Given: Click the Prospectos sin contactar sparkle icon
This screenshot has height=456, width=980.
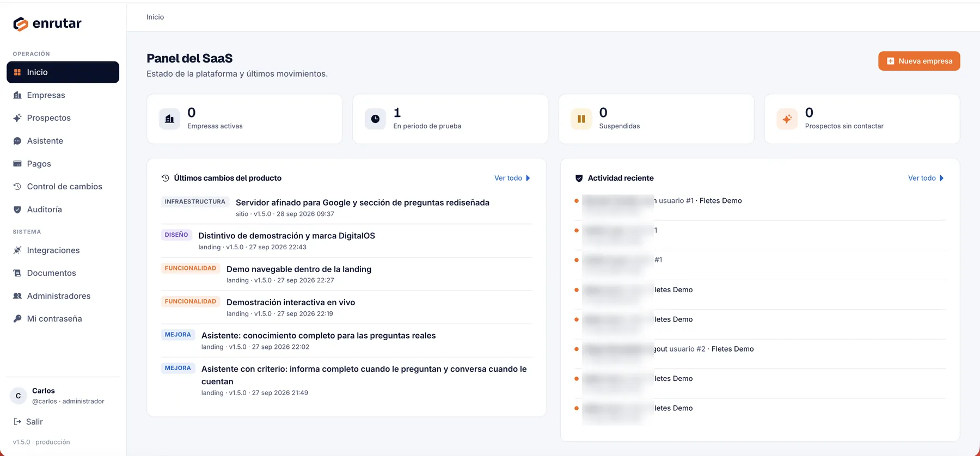Looking at the screenshot, I should tap(787, 119).
